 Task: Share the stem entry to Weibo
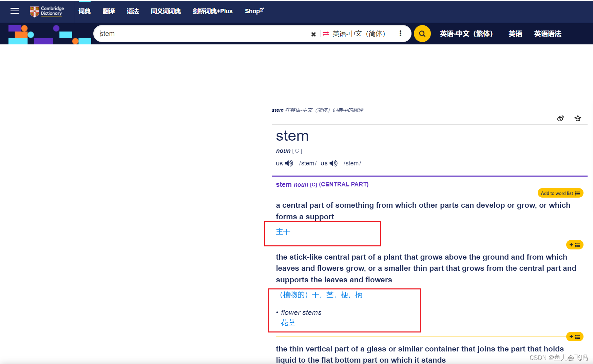(x=560, y=118)
